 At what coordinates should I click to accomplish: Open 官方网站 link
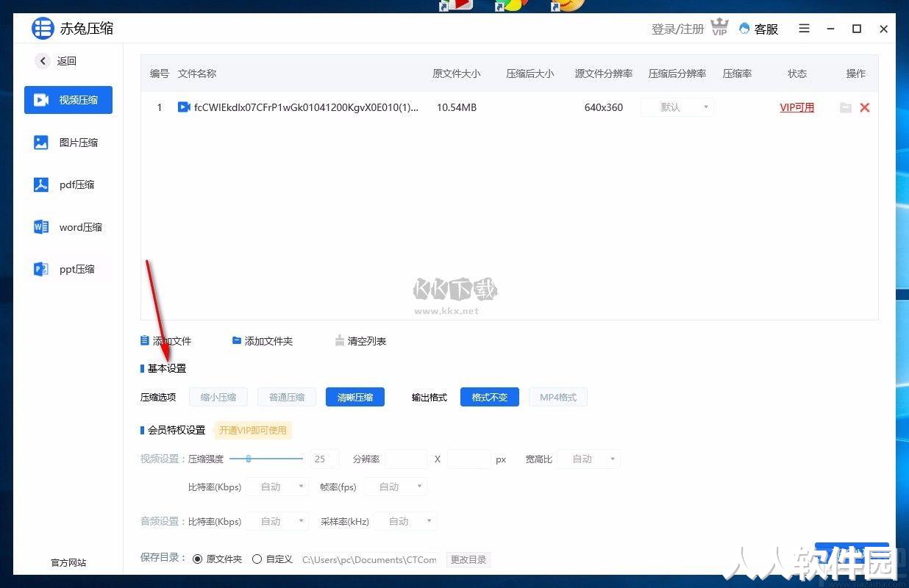68,562
